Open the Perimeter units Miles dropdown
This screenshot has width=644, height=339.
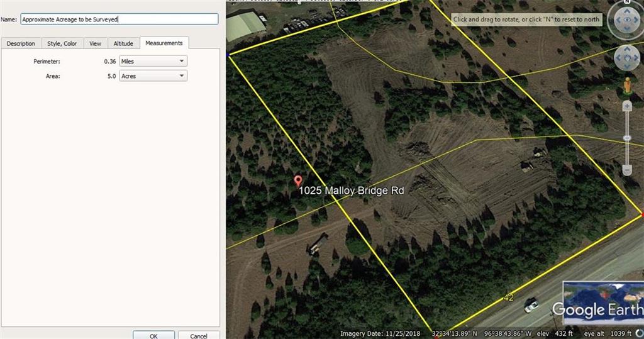pyautogui.click(x=153, y=61)
